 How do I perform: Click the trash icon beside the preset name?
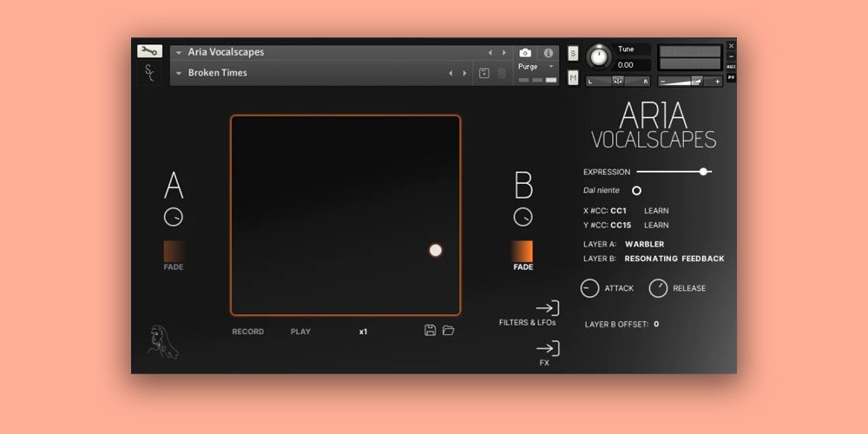(502, 73)
